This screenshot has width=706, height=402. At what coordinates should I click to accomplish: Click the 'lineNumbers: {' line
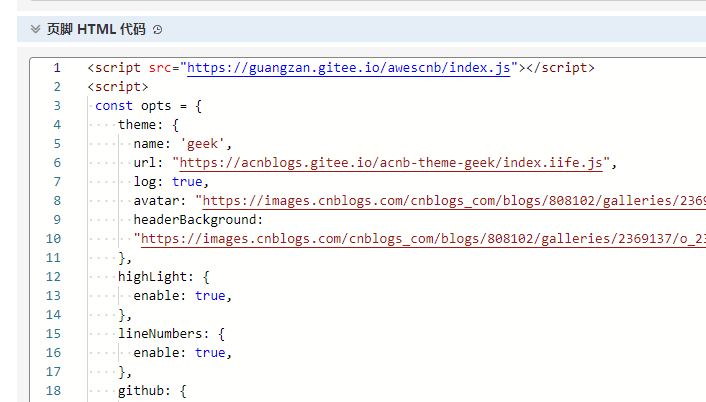[x=171, y=334]
